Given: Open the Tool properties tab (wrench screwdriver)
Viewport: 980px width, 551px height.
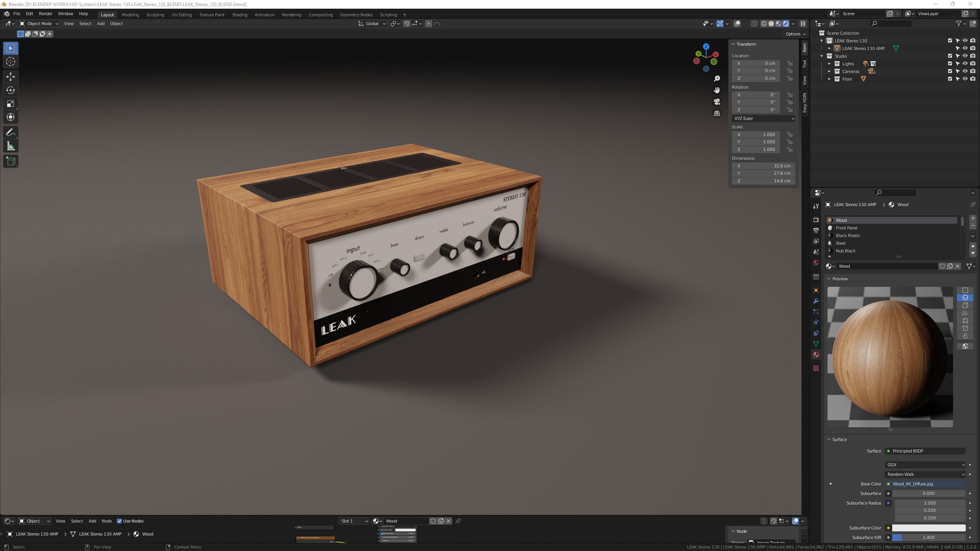Looking at the screenshot, I should pyautogui.click(x=816, y=206).
